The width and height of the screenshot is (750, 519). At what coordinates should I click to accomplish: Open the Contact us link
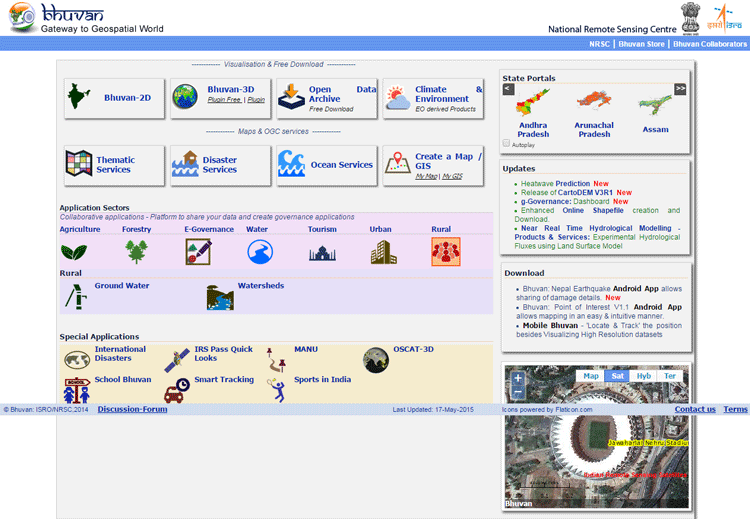point(695,409)
